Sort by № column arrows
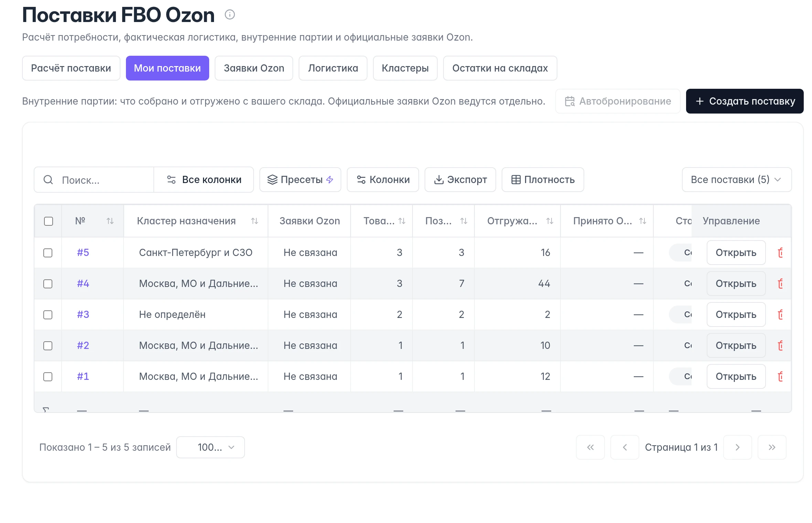812x523 pixels. [x=110, y=221]
